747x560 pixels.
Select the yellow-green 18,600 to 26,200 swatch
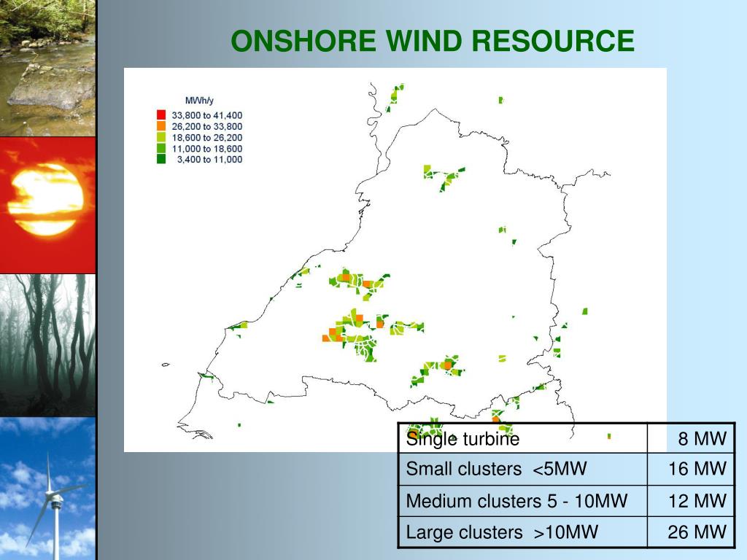pyautogui.click(x=161, y=137)
